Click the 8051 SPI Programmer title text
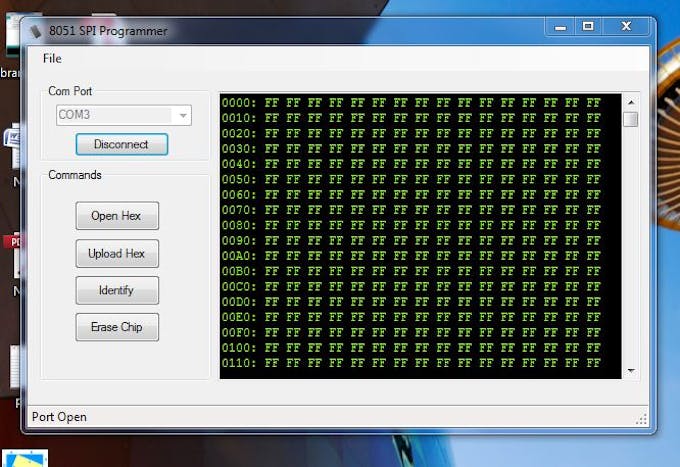Viewport: 680px width, 467px height. point(108,31)
